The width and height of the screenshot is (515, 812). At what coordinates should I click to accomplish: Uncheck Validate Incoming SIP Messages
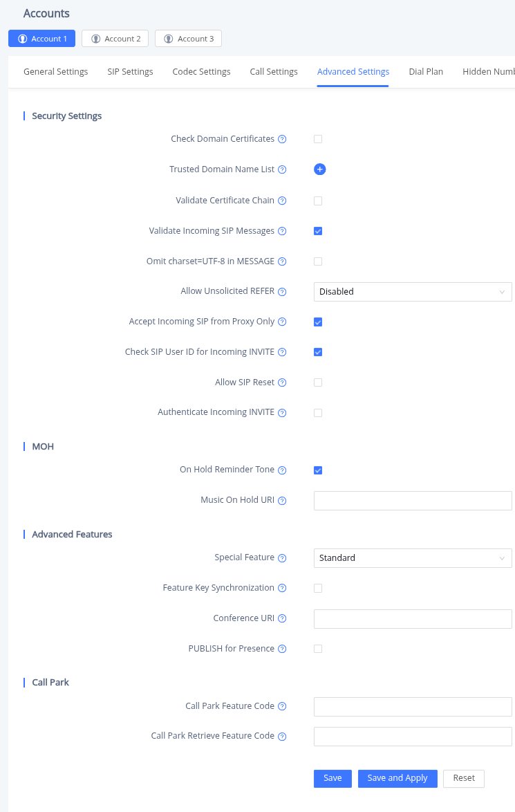point(318,231)
